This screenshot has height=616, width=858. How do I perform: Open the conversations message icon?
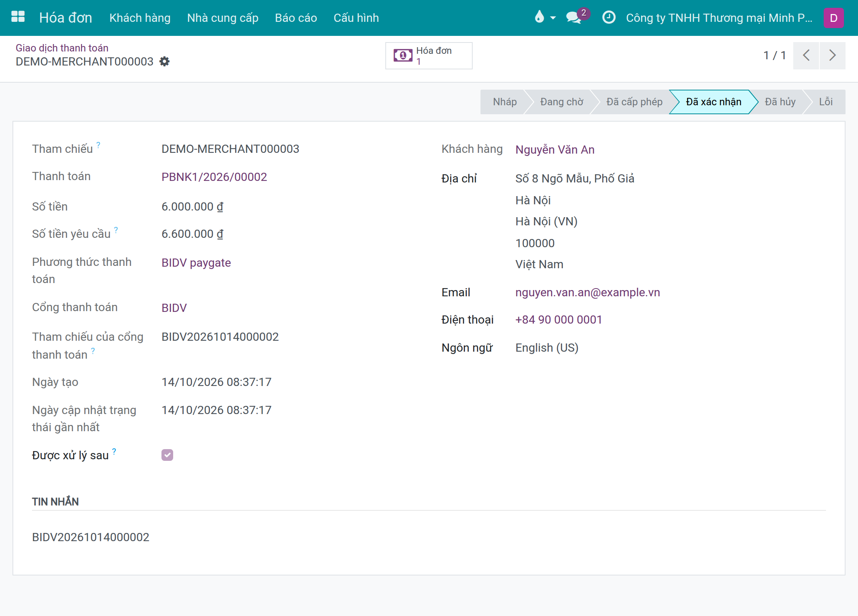click(x=573, y=18)
